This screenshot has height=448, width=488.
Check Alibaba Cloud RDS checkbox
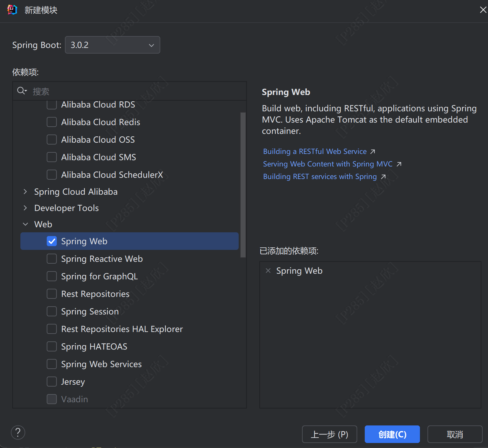click(x=52, y=104)
